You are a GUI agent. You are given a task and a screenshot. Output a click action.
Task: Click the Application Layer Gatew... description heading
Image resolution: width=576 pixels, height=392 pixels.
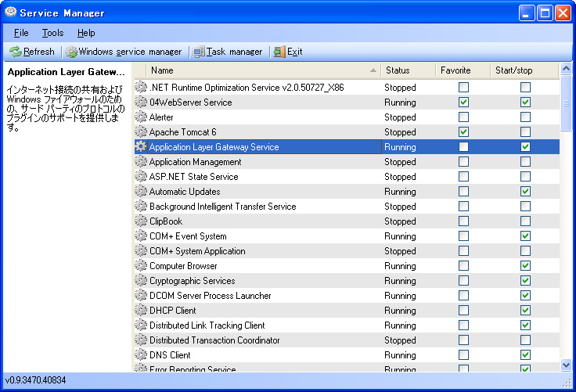pos(66,72)
